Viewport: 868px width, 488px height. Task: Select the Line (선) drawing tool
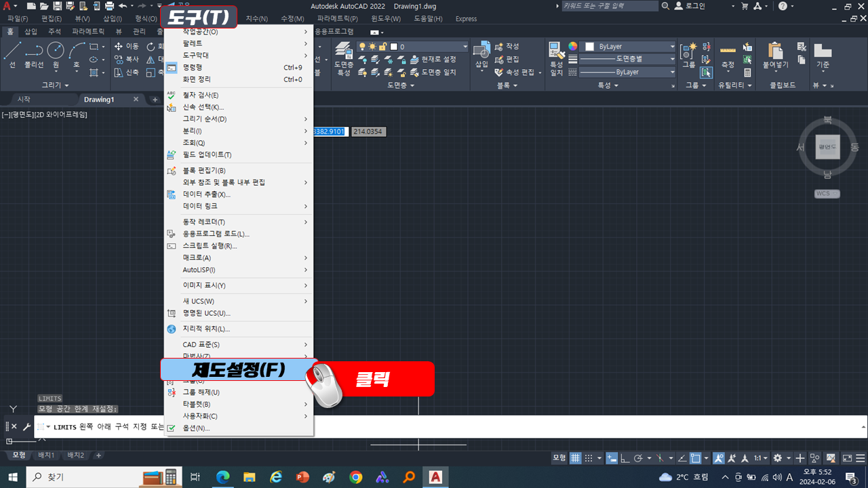point(12,54)
